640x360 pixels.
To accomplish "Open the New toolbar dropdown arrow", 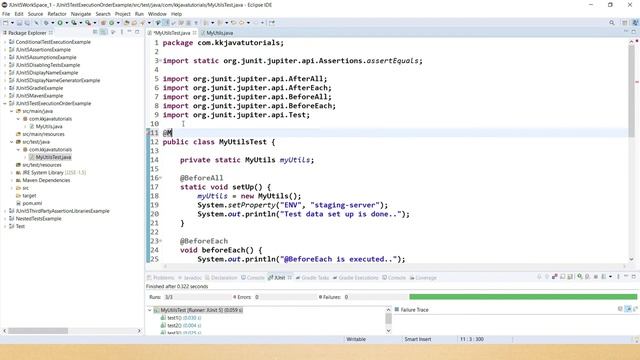I will coord(12,23).
